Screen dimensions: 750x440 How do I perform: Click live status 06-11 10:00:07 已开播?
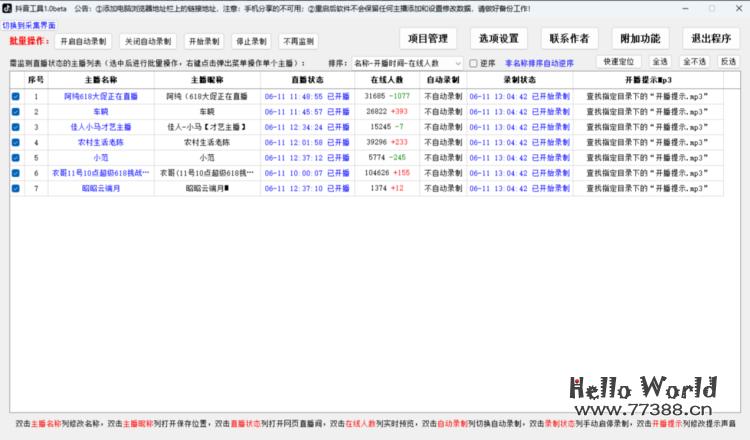coord(307,173)
